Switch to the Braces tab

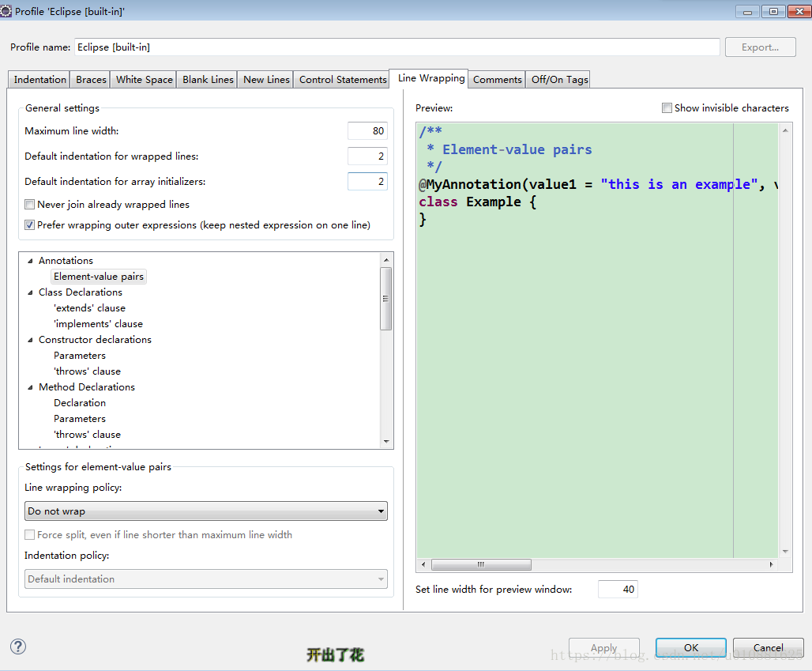tap(91, 79)
